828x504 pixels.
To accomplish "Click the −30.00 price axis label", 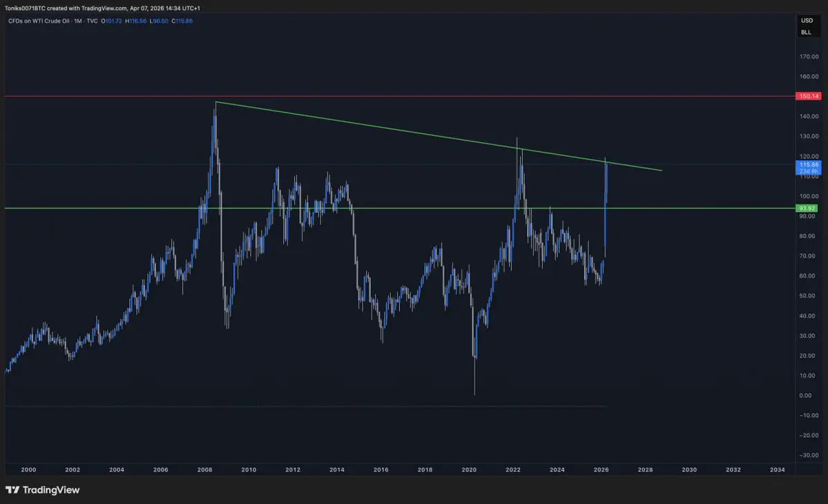I will point(809,455).
